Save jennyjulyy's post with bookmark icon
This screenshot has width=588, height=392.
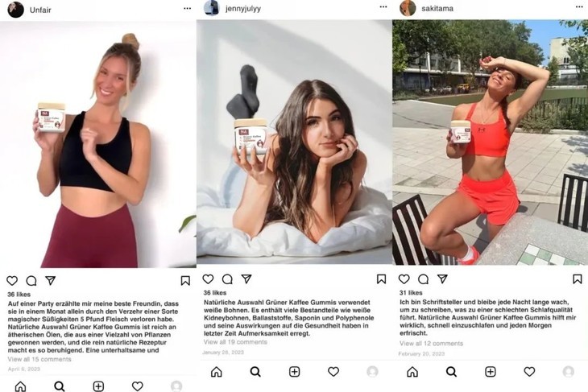381,279
